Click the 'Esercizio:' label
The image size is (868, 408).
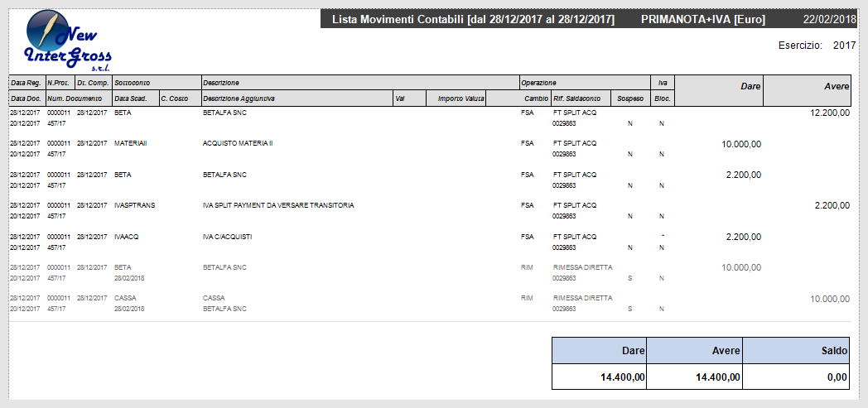point(800,46)
